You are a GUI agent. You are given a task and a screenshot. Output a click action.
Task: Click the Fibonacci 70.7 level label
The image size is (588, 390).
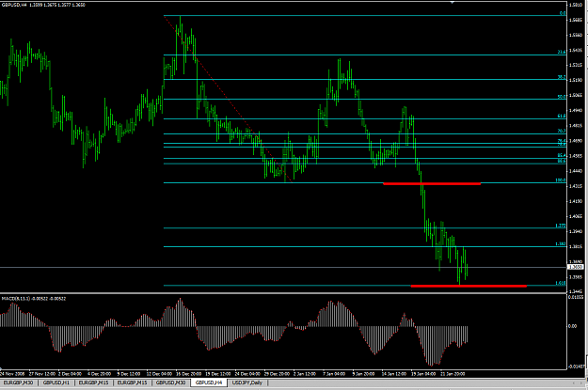(x=562, y=132)
